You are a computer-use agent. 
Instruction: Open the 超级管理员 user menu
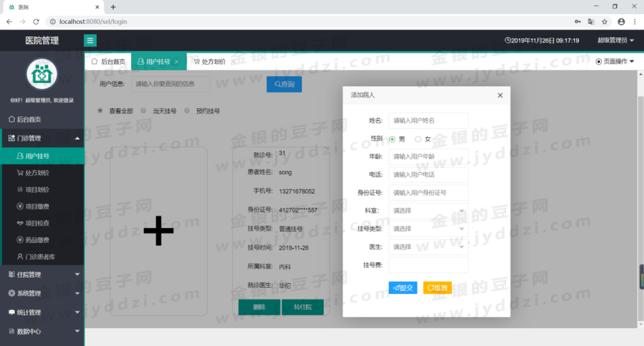coord(615,41)
